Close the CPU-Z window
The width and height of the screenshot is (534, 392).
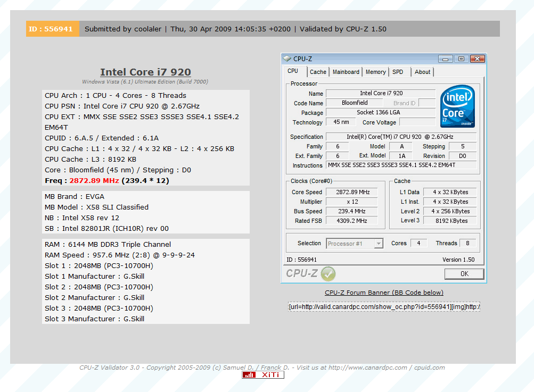pos(477,59)
